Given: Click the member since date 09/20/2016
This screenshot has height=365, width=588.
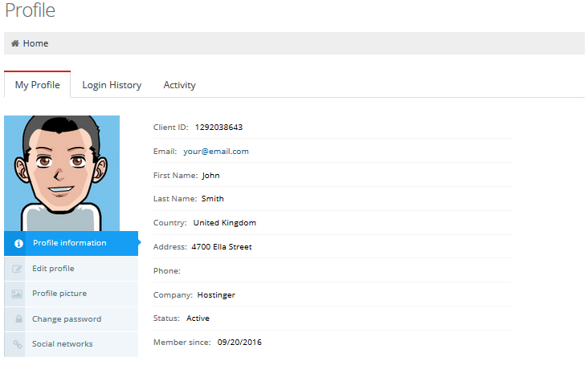Looking at the screenshot, I should coord(239,343).
